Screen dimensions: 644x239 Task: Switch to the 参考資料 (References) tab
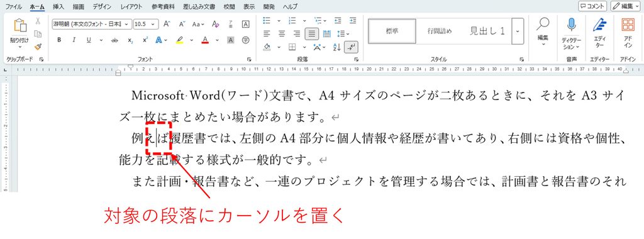163,7
